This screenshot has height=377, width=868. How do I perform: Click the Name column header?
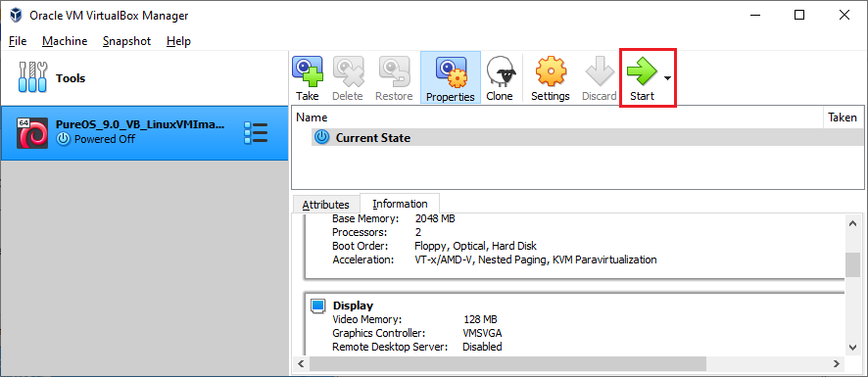coord(557,118)
